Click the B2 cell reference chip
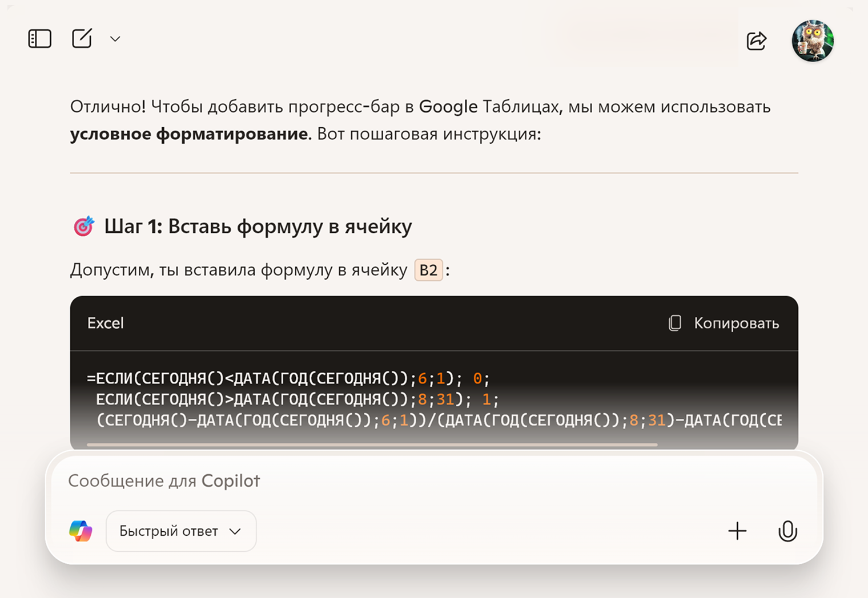Viewport: 868px width, 598px height. pos(428,270)
